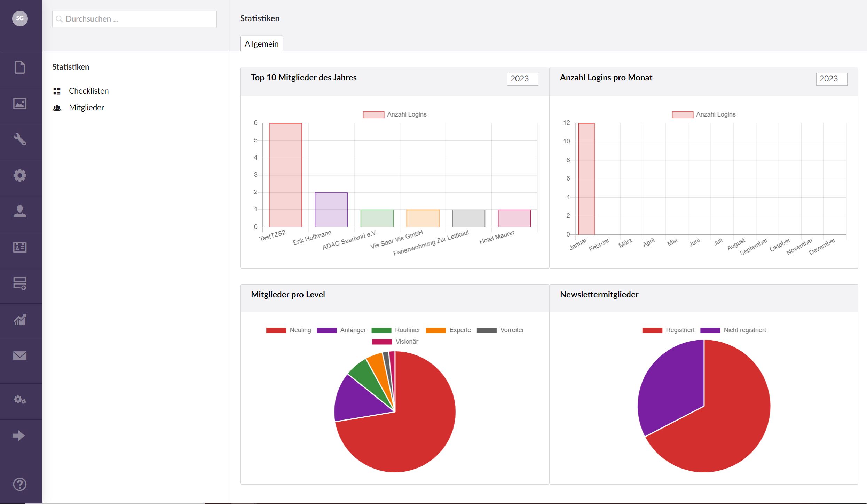This screenshot has height=504, width=867.
Task: Open the envelope mail section icon
Action: coord(20,355)
